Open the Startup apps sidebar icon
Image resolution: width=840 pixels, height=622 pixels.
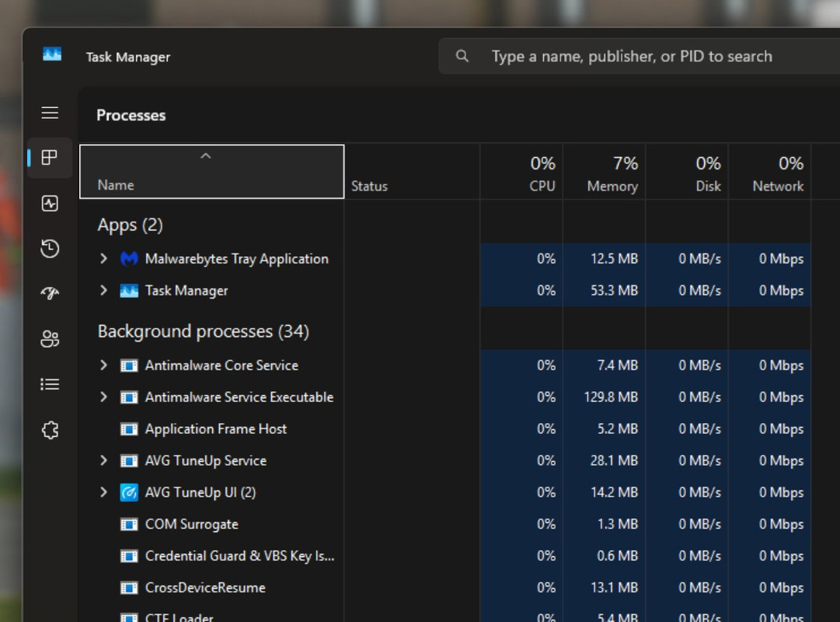[50, 293]
